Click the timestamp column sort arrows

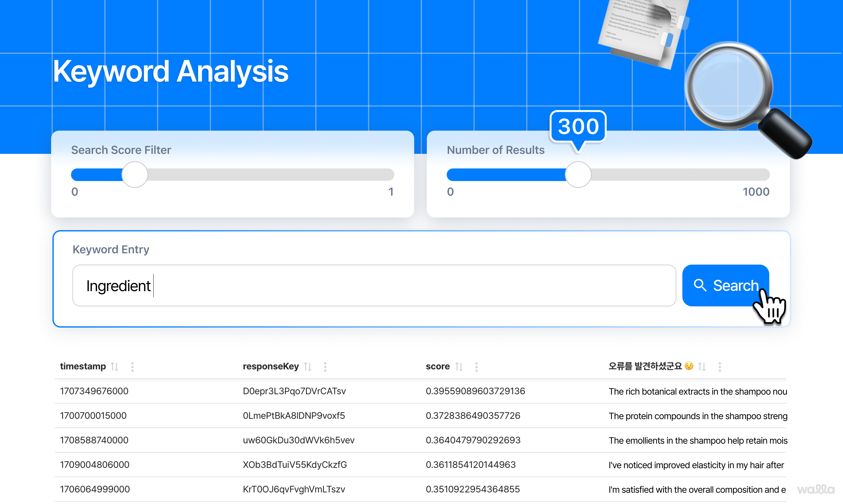pos(115,366)
